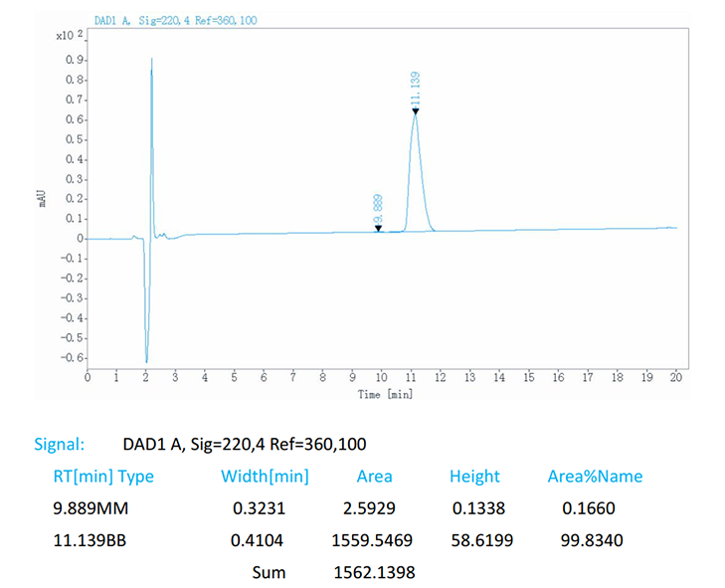Screen dimensions: 725x588
Task: Select the rotated 11.139 peak label
Action: 415,89
